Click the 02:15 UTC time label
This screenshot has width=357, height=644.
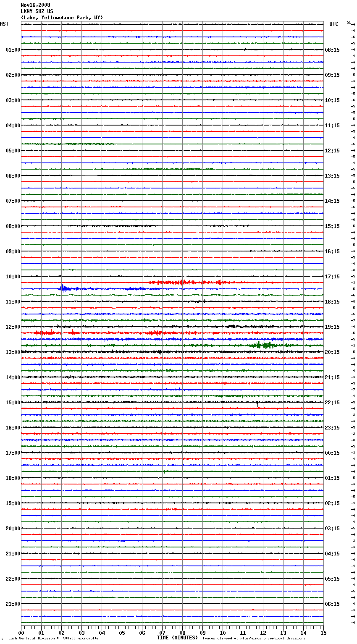[x=332, y=503]
